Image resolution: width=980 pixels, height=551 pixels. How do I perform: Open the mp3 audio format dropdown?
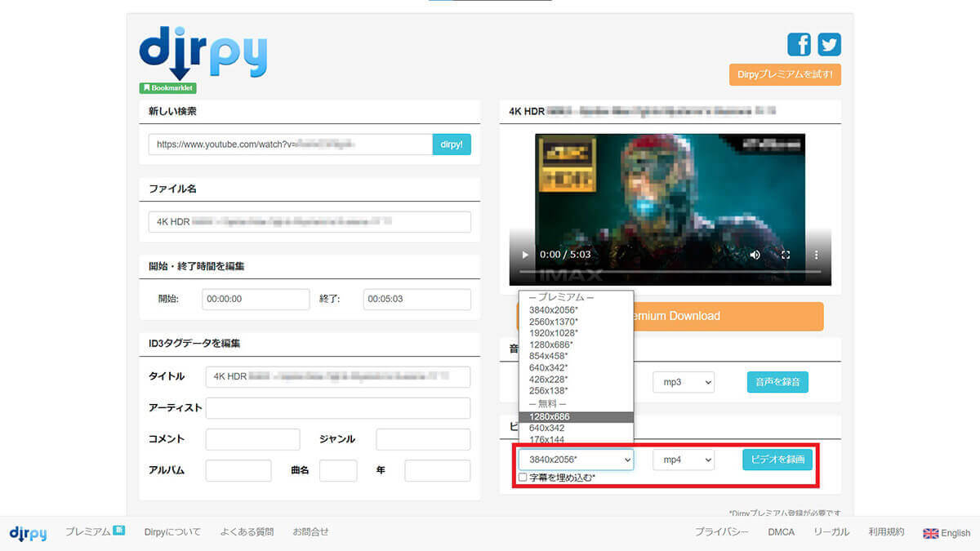click(684, 381)
